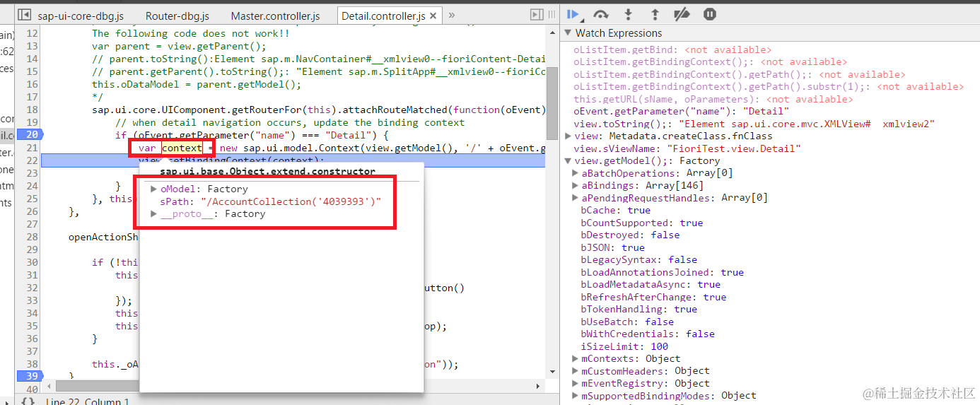Expand the oModel: Factory property
This screenshot has width=980, height=405.
[154, 189]
